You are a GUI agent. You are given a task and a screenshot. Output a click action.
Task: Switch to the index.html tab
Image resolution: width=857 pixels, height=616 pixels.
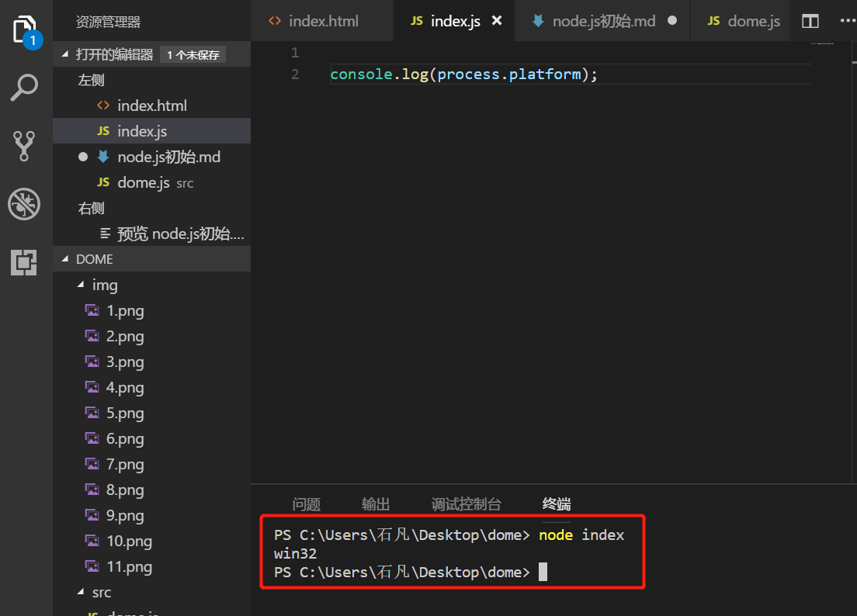pos(322,21)
